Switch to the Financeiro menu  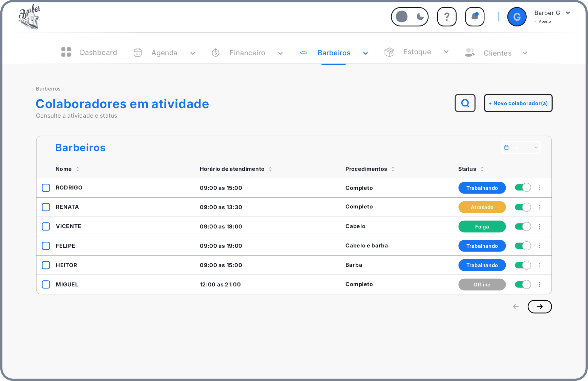[247, 53]
